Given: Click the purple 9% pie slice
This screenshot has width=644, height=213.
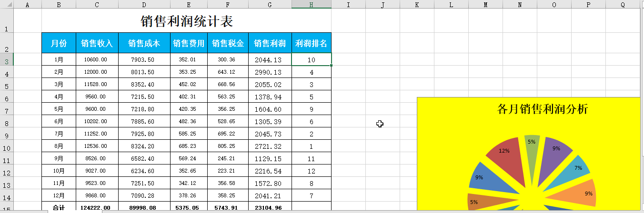Looking at the screenshot, I should (555, 151).
